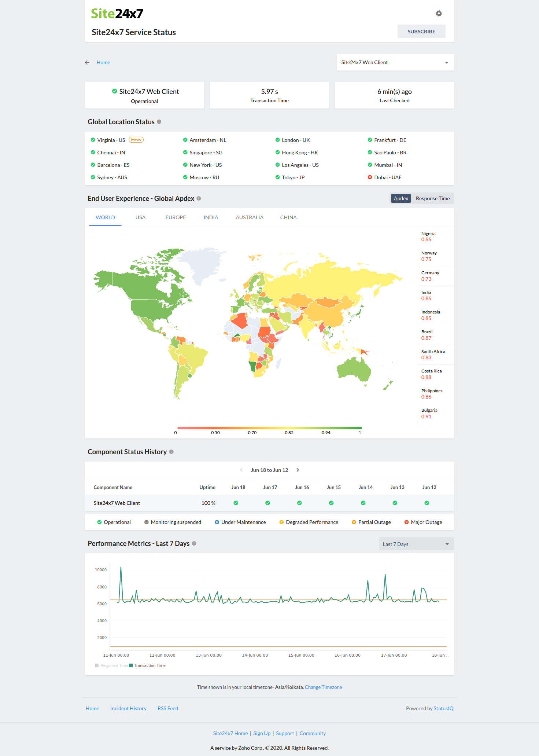Click the green check icon beside Site24x7 Web Client Operational
The height and width of the screenshot is (756, 539).
(115, 91)
